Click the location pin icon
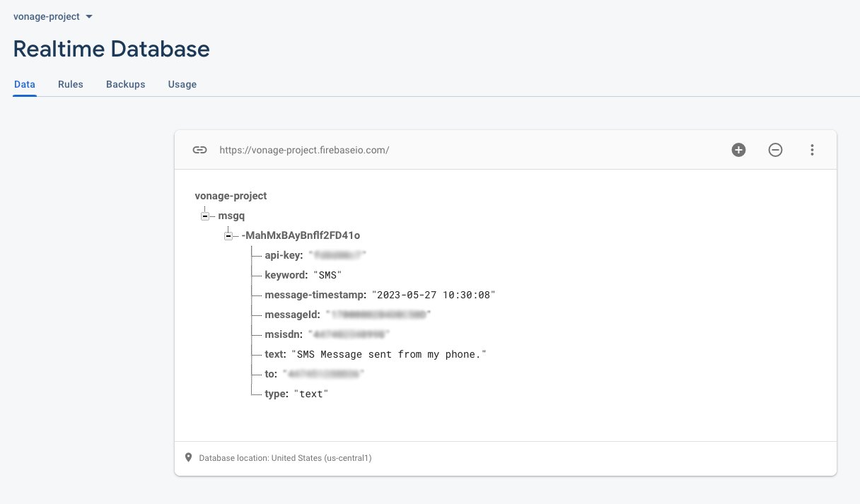The width and height of the screenshot is (860, 504). tap(188, 458)
